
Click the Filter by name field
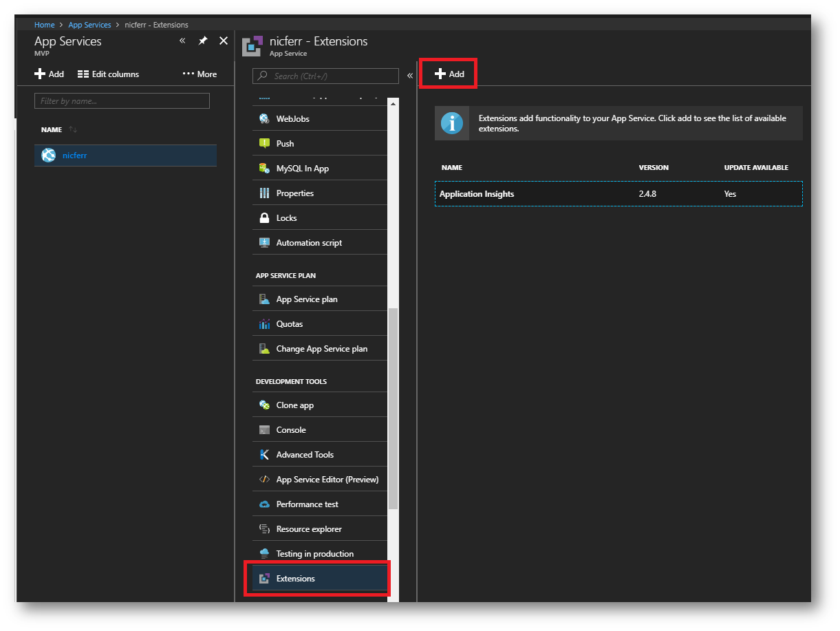point(122,101)
